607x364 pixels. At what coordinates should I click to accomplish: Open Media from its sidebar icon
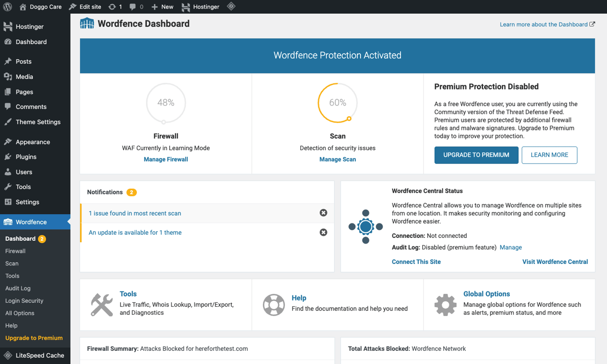point(8,76)
